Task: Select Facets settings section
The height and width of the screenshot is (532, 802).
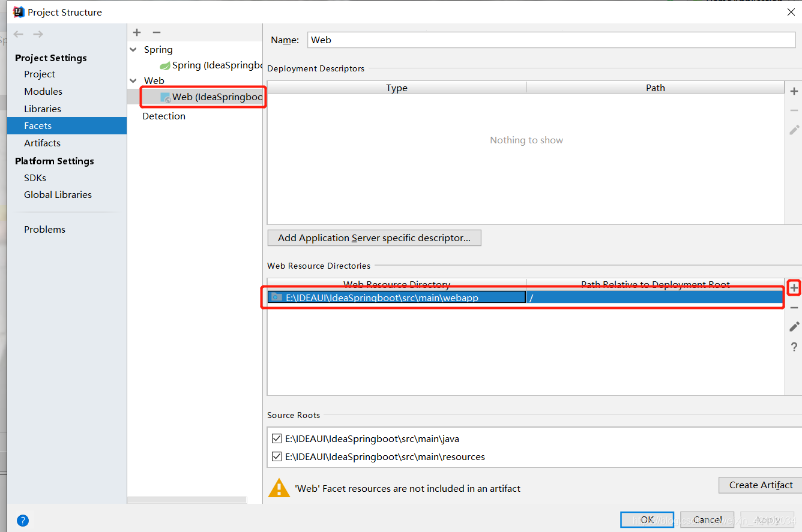Action: (x=67, y=125)
